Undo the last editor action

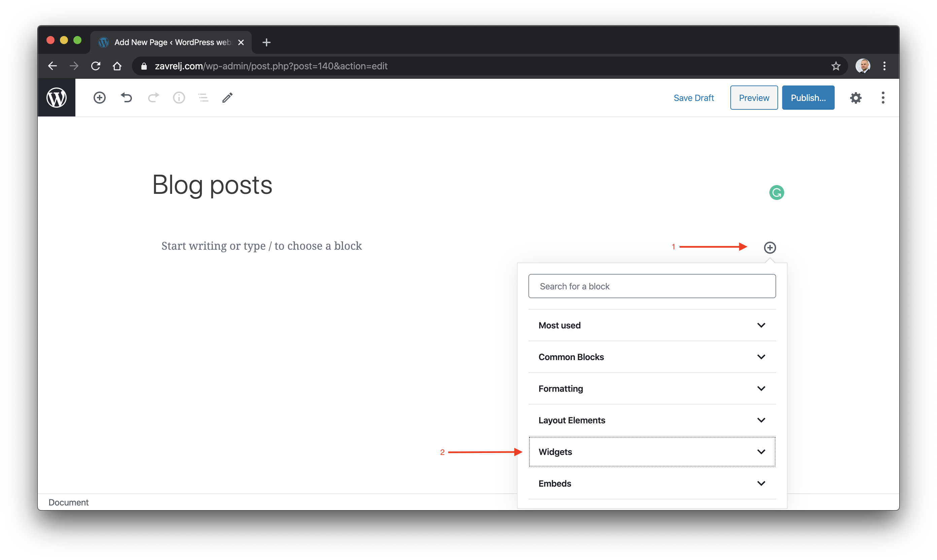pyautogui.click(x=127, y=98)
